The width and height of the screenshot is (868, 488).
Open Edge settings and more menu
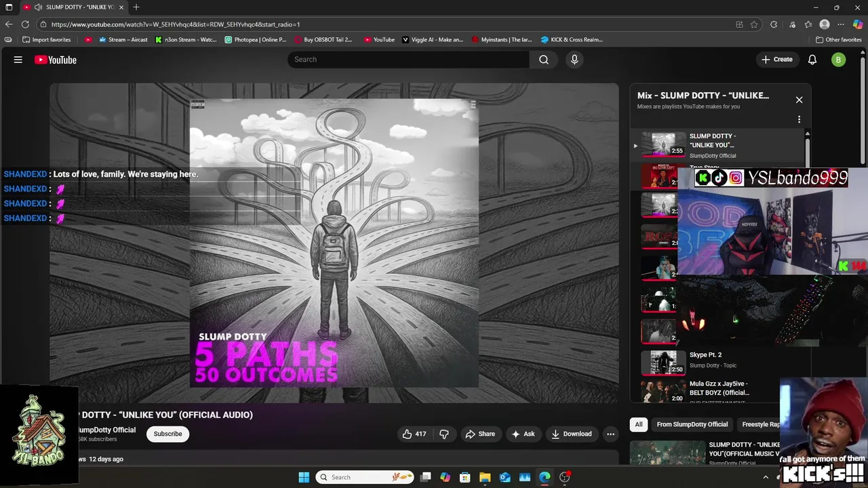[842, 24]
